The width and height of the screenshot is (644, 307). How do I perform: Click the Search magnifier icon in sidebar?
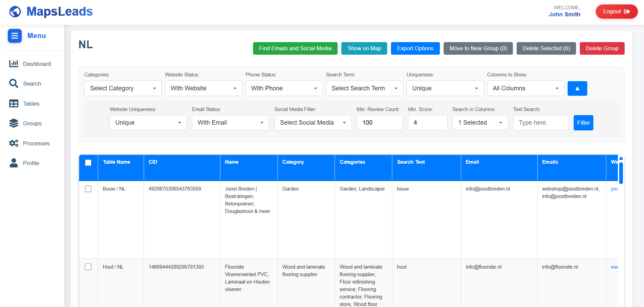coord(14,84)
